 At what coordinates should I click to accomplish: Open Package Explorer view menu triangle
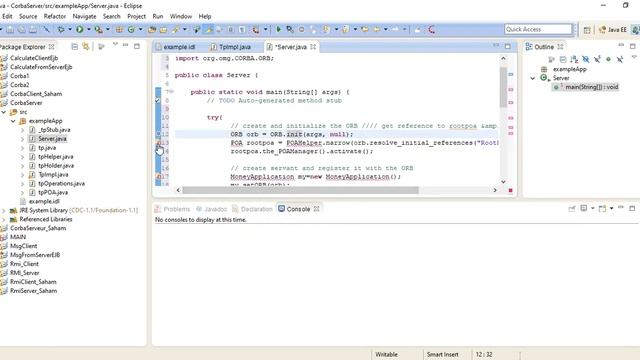115,44
